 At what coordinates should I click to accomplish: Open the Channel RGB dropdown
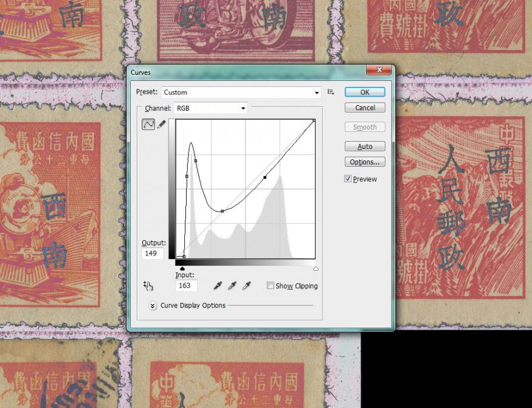click(211, 108)
